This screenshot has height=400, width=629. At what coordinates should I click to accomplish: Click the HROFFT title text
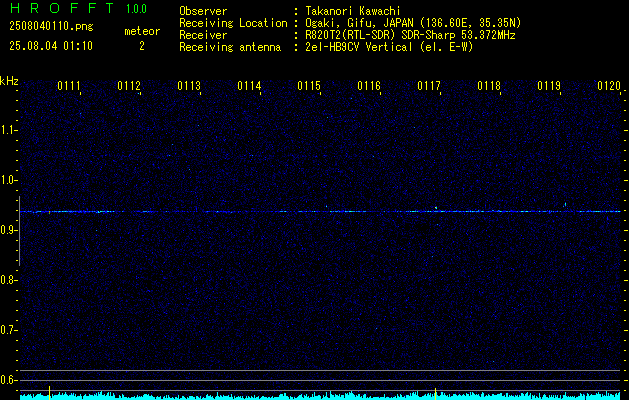pos(62,8)
